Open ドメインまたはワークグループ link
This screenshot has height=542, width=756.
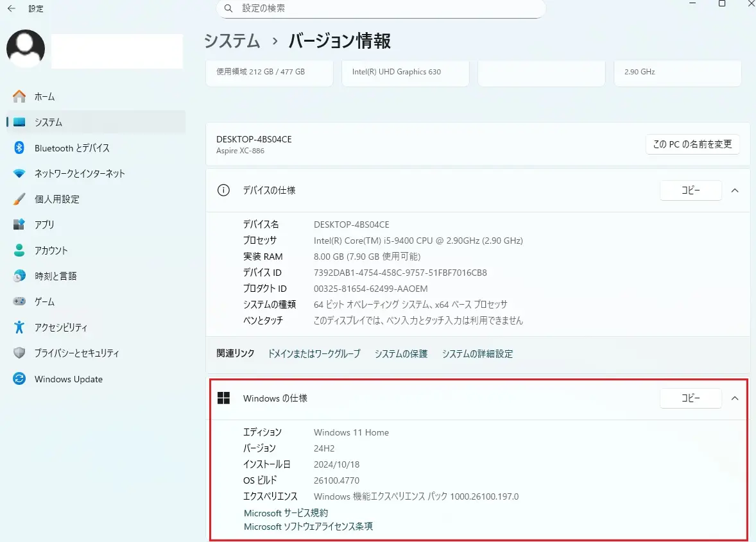(314, 353)
